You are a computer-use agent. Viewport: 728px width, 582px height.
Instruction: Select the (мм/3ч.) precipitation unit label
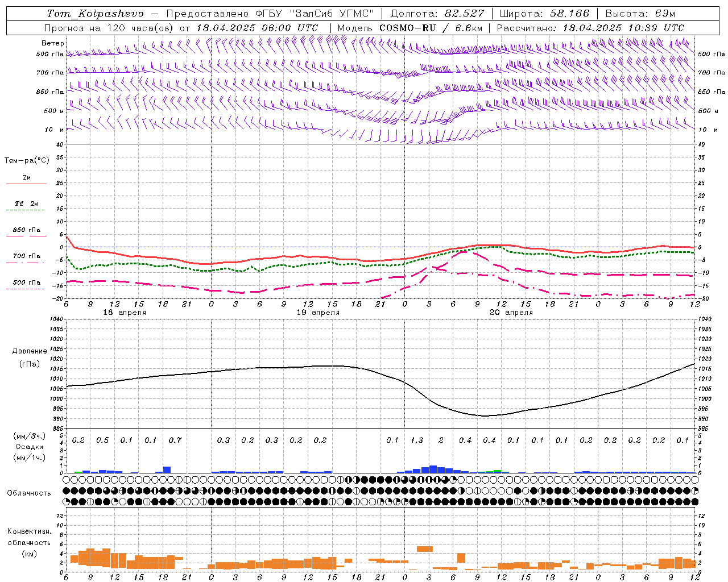pos(30,436)
